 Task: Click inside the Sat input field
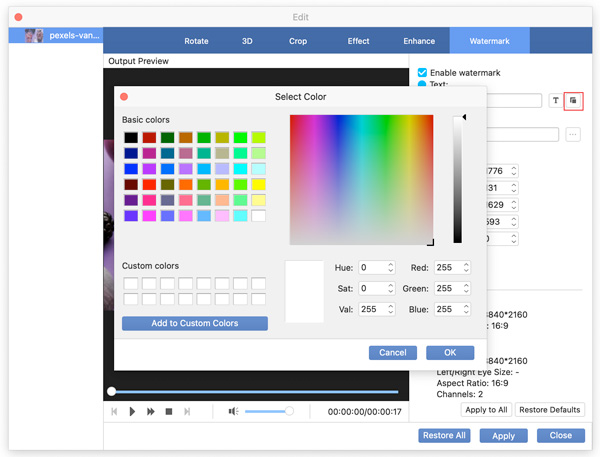[374, 289]
